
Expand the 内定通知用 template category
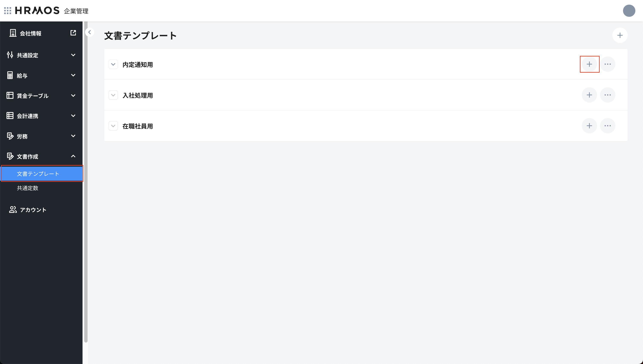pos(113,64)
